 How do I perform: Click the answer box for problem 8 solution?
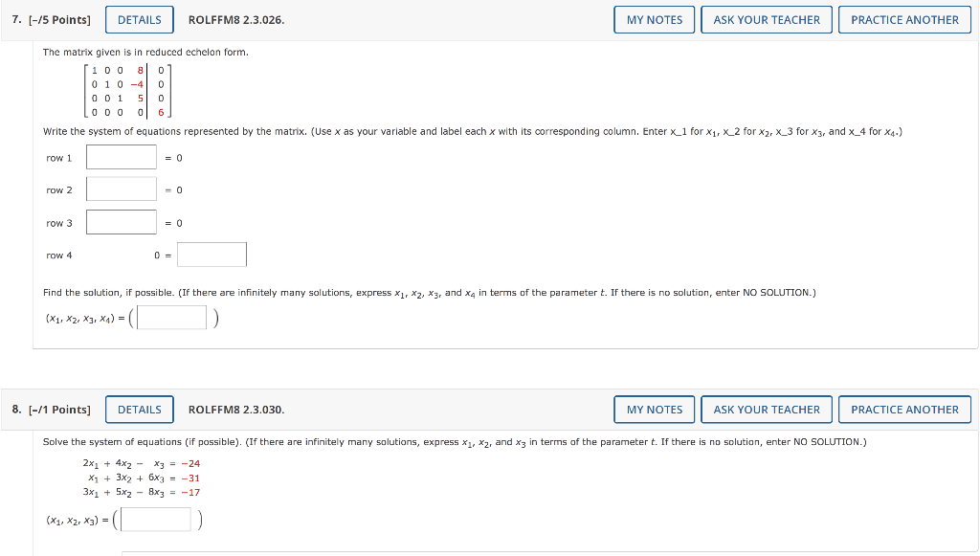154,519
